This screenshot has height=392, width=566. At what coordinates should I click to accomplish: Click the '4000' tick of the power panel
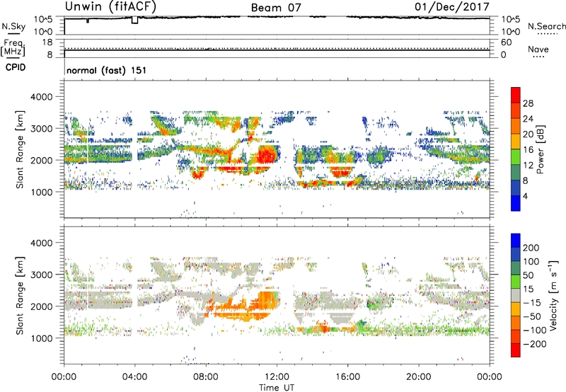pyautogui.click(x=41, y=97)
